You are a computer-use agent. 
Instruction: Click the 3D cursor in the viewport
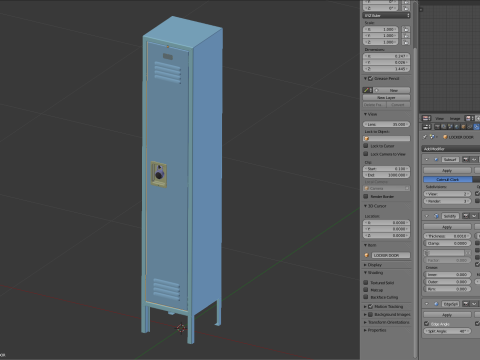[181, 328]
